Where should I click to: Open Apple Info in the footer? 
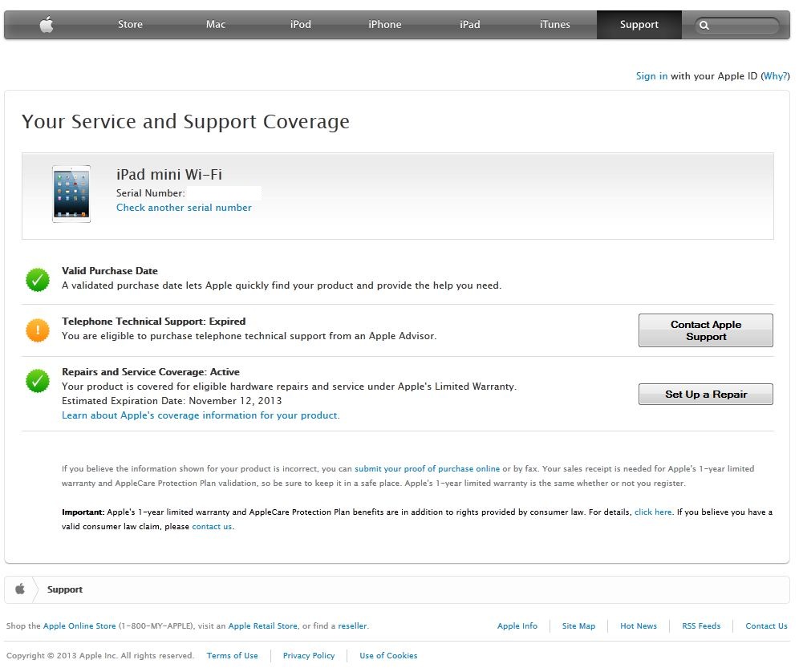click(x=517, y=625)
